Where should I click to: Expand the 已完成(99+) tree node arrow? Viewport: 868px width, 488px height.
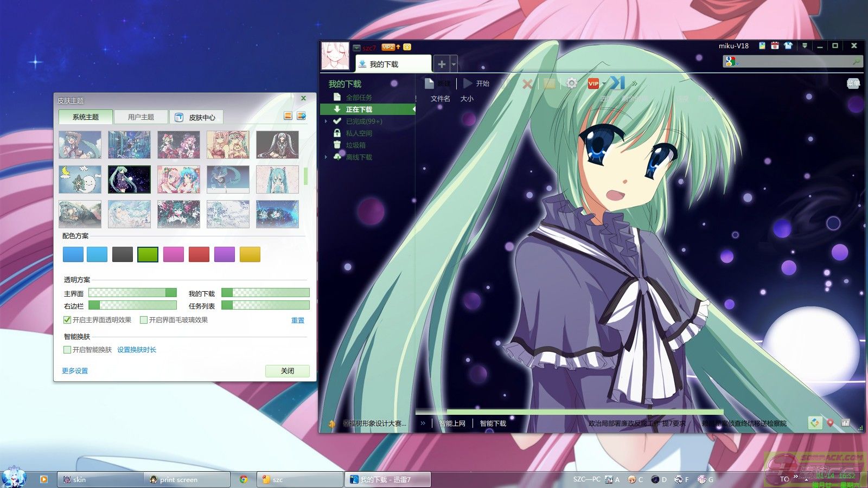point(326,121)
